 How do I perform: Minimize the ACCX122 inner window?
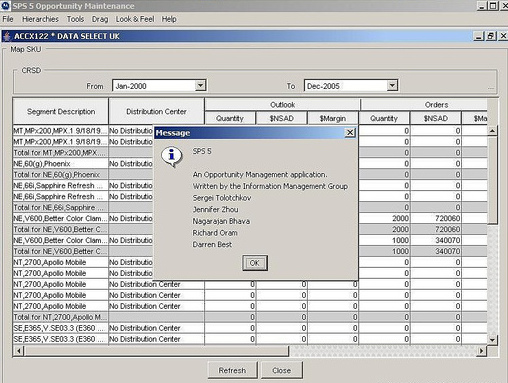click(x=478, y=36)
